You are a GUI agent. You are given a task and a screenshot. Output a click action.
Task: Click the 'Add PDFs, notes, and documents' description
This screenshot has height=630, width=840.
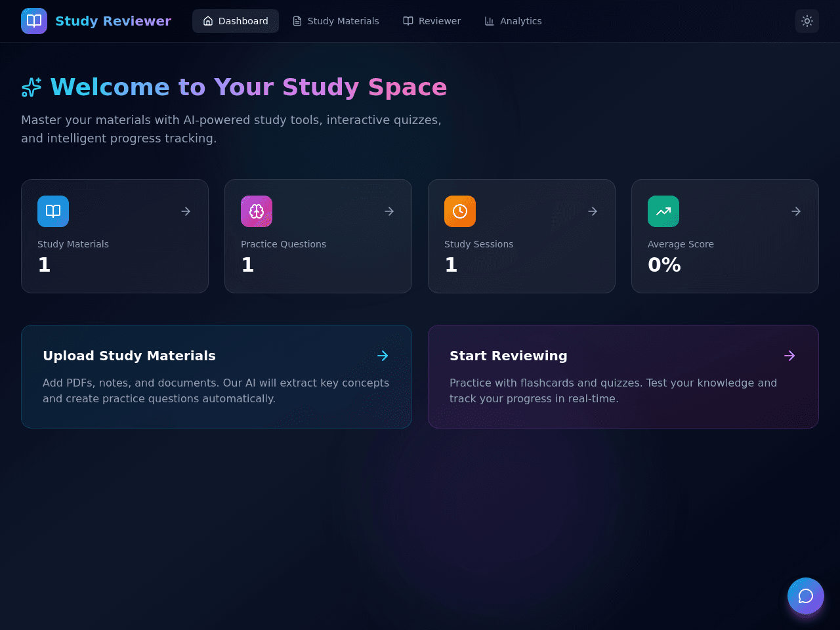pos(216,390)
